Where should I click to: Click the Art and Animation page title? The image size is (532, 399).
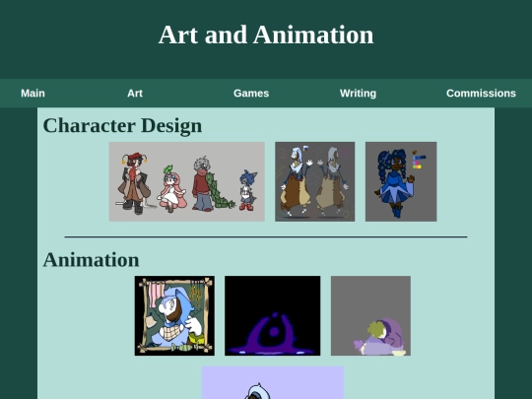click(x=266, y=34)
